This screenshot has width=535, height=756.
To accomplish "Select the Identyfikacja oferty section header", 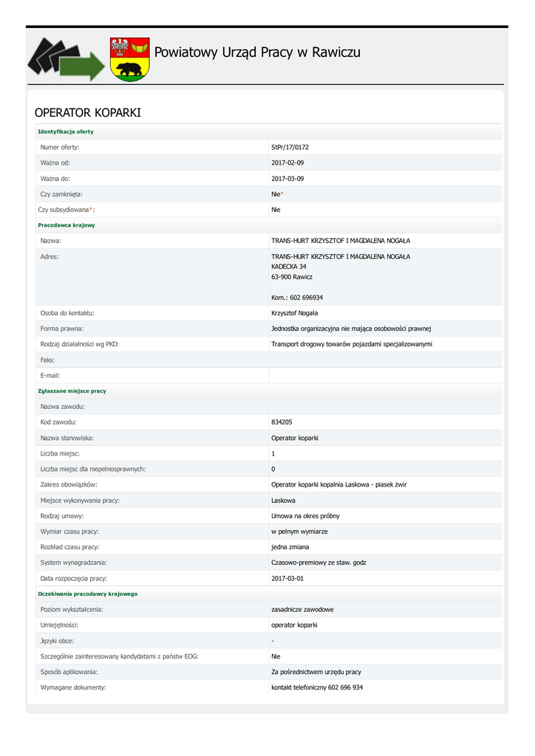I will pos(66,131).
